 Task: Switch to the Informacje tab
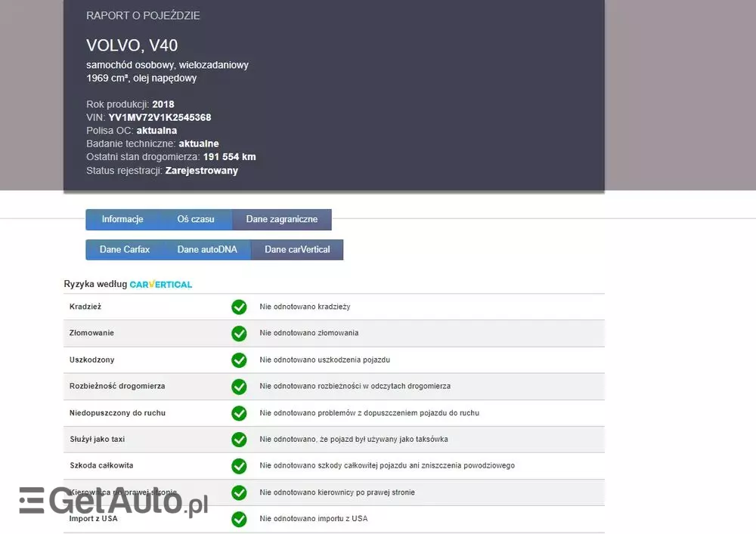pos(124,219)
